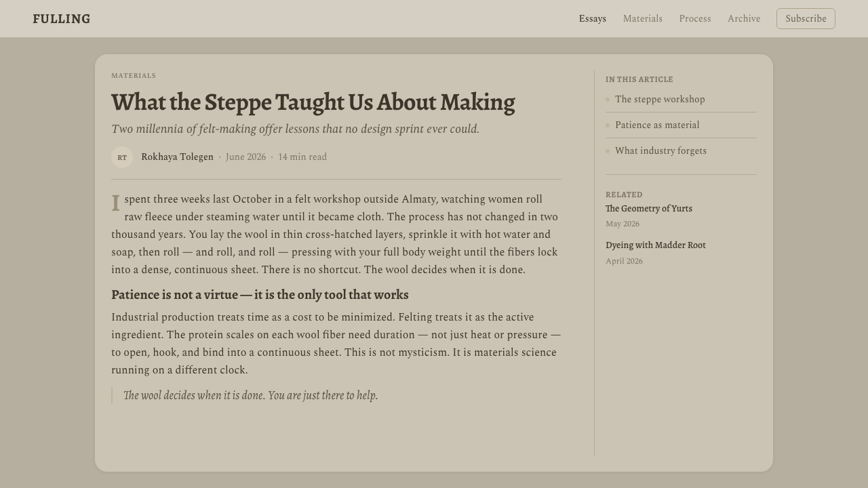
Task: Click bullet beside Patience as material
Action: click(608, 125)
